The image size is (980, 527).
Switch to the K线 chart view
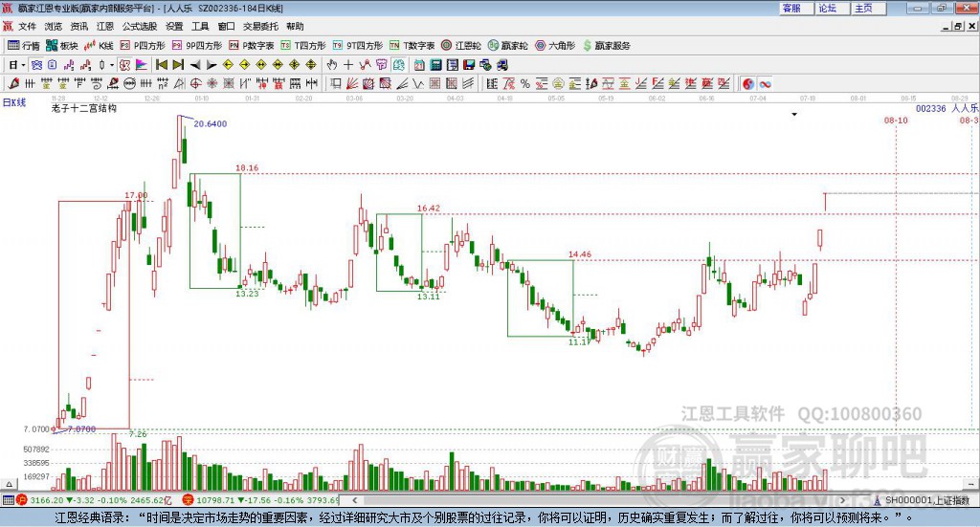(x=99, y=46)
